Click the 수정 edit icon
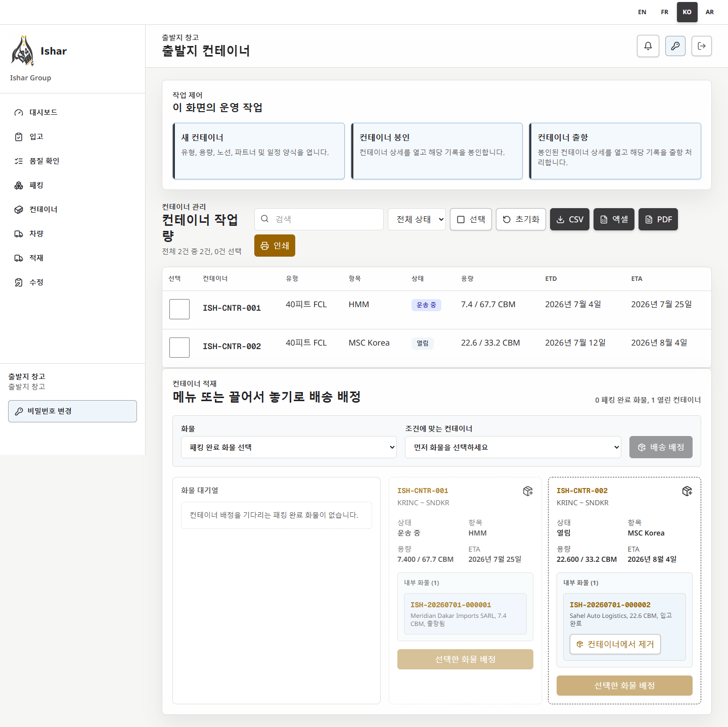The image size is (728, 727). 19,282
